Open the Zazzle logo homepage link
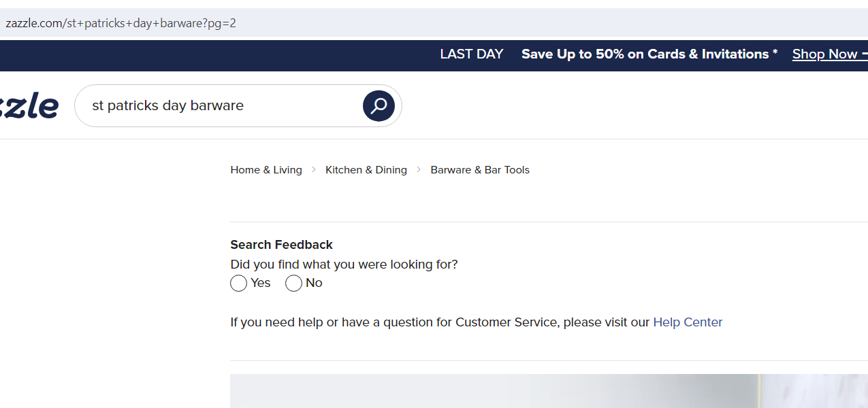Screen dimensions: 868x408 pos(29,106)
